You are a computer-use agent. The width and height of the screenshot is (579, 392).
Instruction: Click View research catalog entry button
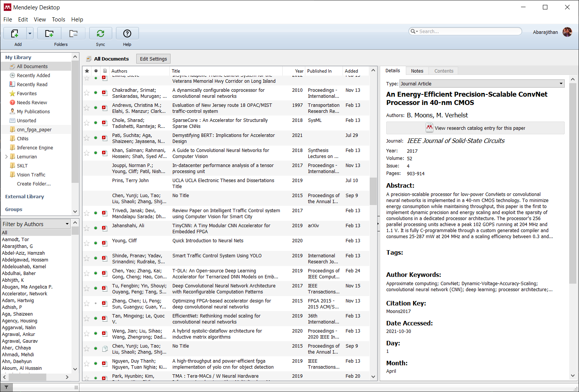(475, 128)
